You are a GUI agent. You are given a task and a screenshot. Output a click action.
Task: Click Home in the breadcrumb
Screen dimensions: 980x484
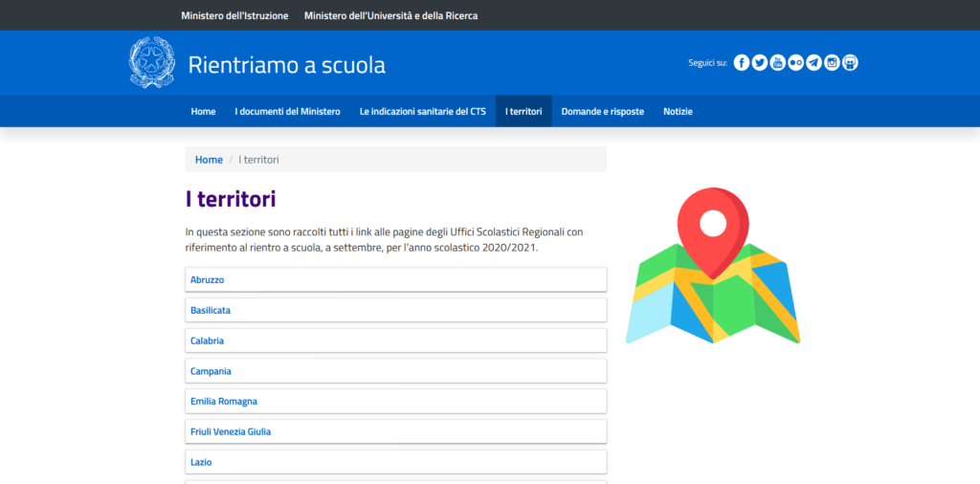tap(209, 160)
